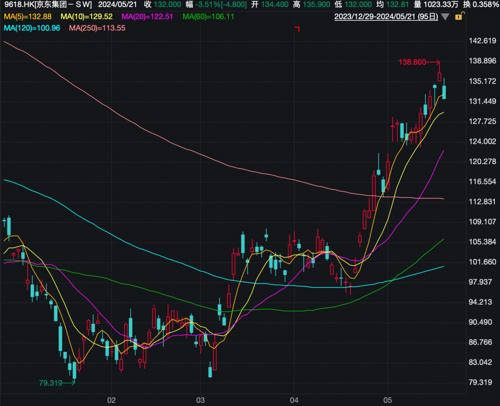Select the 03 month axis label

pos(200,400)
